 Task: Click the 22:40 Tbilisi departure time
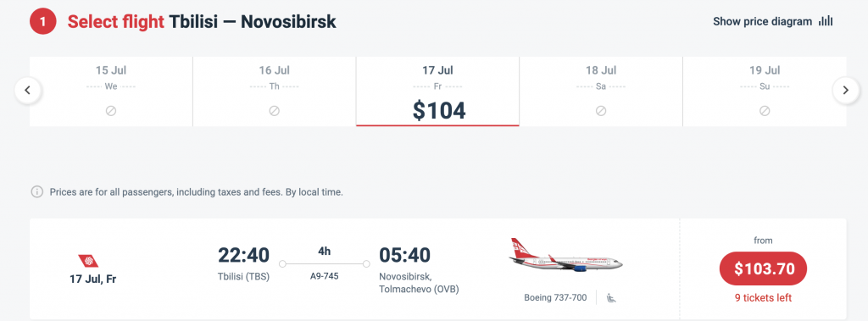(x=243, y=255)
